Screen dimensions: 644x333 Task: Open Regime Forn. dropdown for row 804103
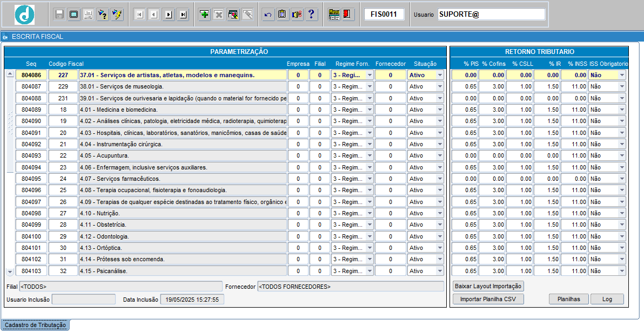pyautogui.click(x=370, y=271)
